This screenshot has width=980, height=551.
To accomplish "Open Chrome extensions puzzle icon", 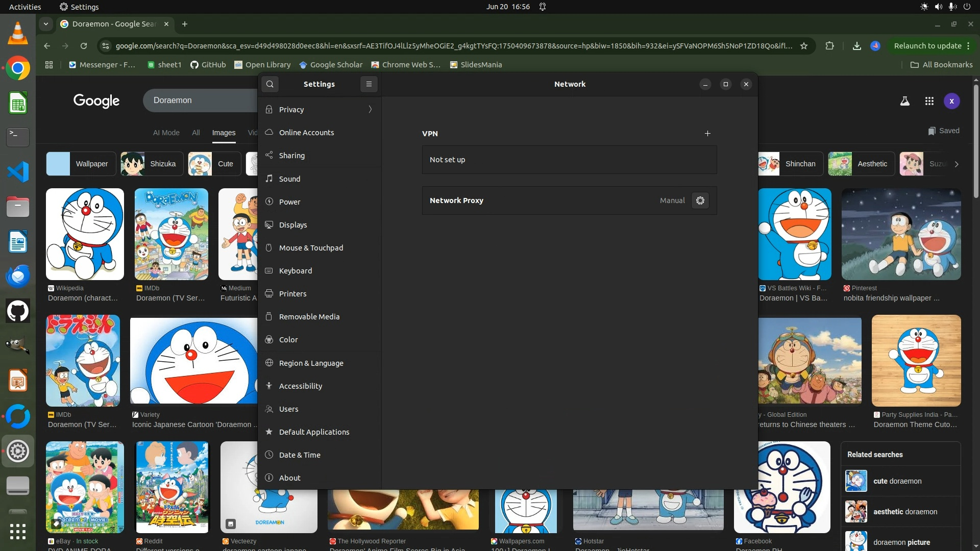I will [x=830, y=46].
